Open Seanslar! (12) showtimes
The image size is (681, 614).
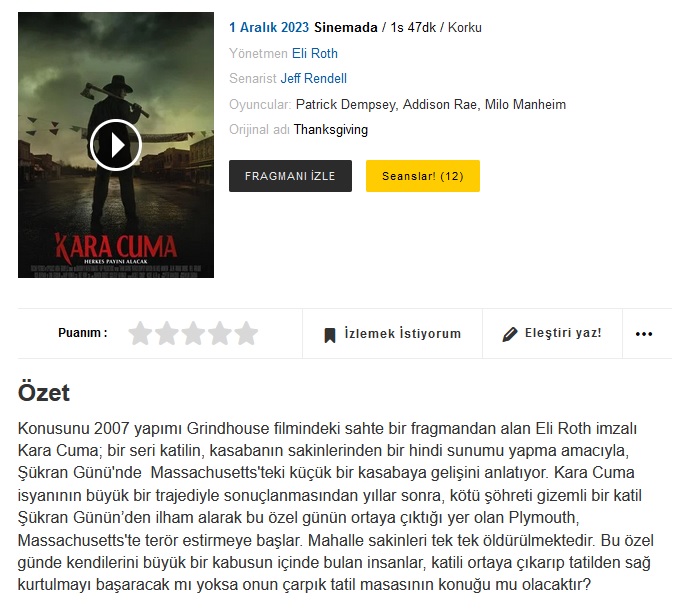pyautogui.click(x=423, y=176)
